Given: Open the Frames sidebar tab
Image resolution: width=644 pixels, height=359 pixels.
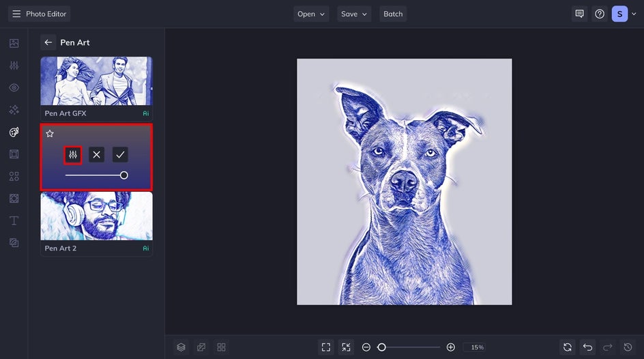Looking at the screenshot, I should tap(14, 154).
